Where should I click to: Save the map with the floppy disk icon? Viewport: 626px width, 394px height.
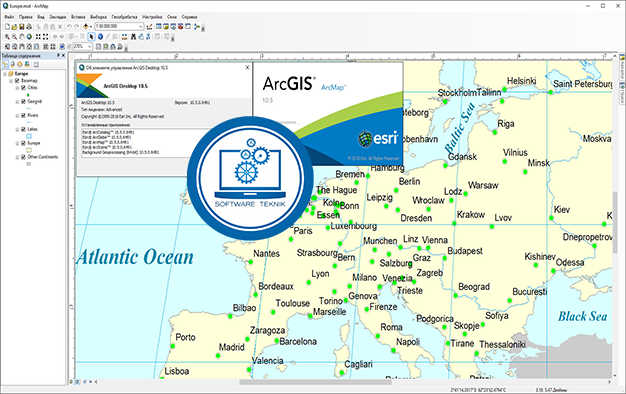pyautogui.click(x=22, y=27)
